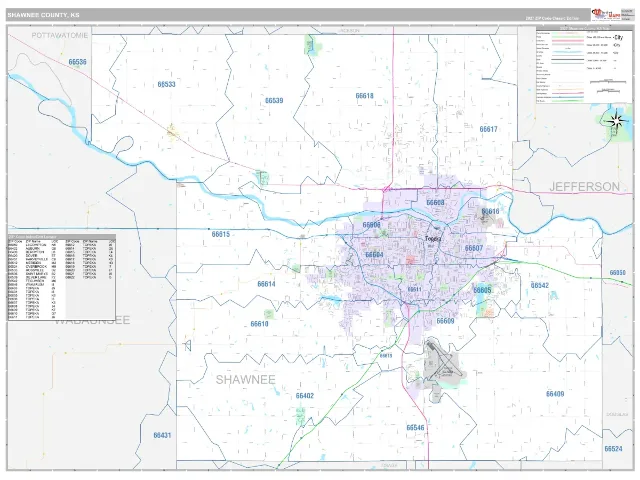Select ZIP code label 66604

tap(374, 255)
